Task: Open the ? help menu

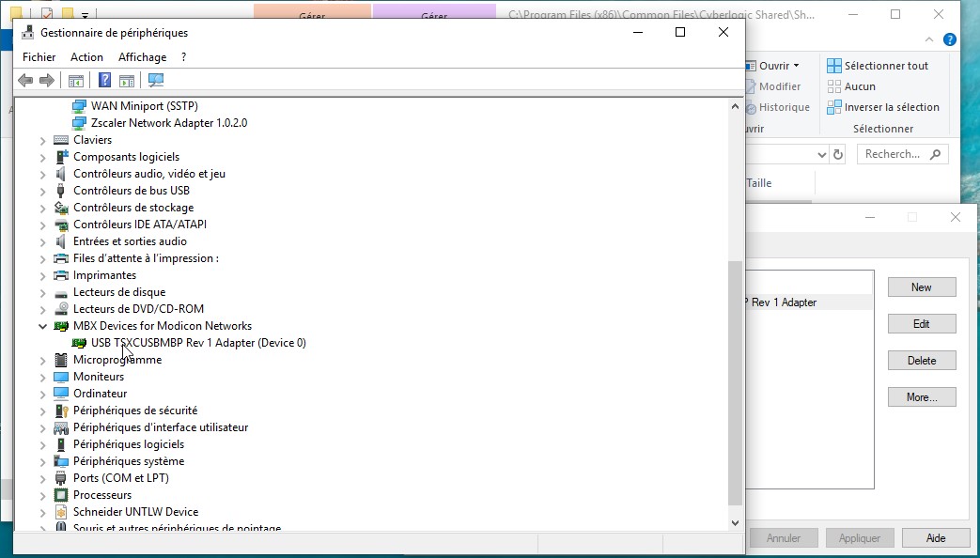Action: pos(183,57)
